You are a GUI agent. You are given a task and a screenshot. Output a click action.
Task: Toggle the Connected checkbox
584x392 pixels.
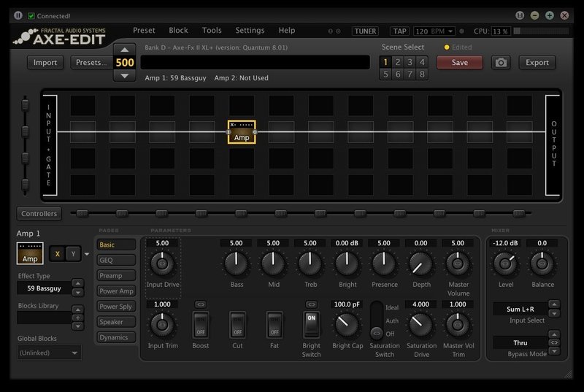[x=31, y=16]
